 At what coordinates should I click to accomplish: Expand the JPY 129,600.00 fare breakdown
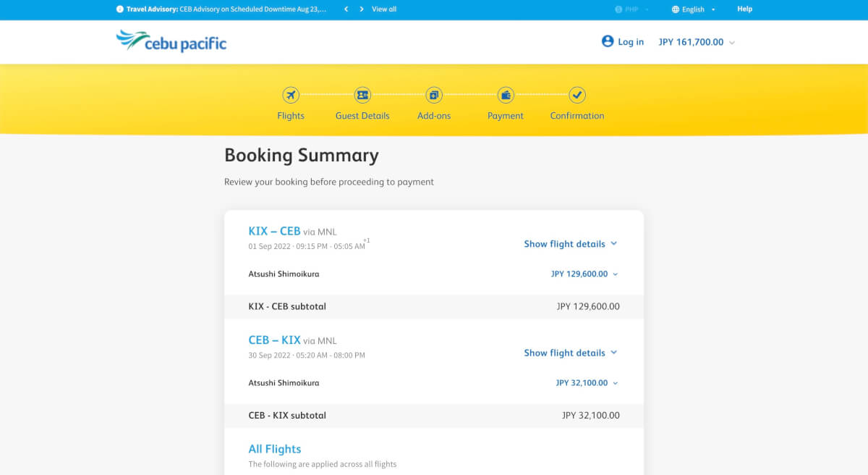(584, 274)
